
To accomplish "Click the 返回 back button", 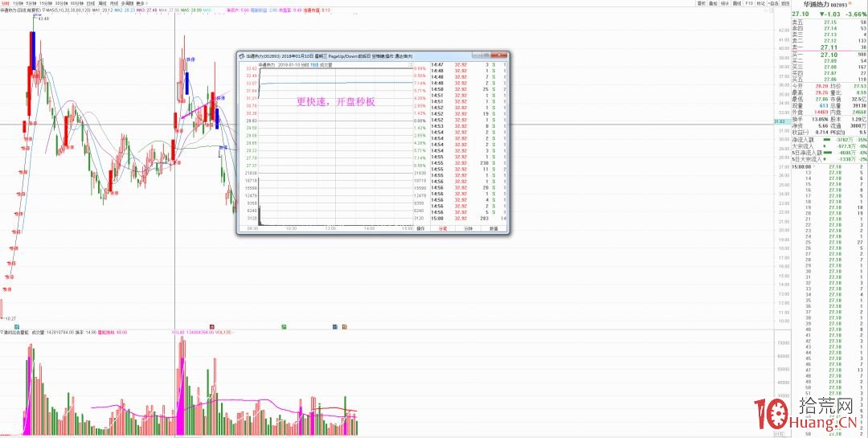I will click(x=785, y=3).
